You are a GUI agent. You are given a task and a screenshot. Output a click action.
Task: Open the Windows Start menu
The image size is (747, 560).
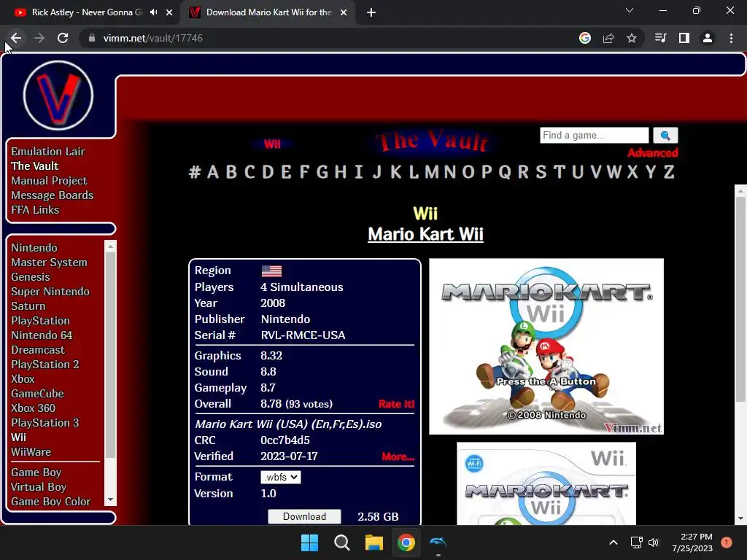[309, 542]
